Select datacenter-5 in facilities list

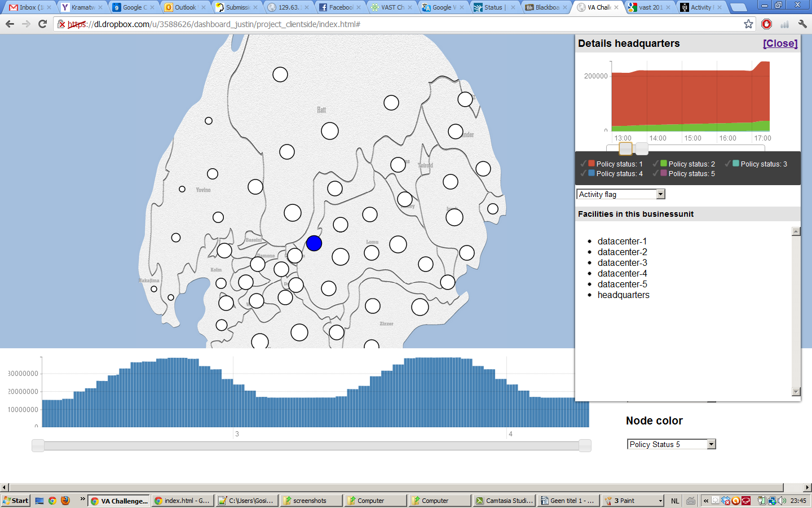pyautogui.click(x=622, y=284)
